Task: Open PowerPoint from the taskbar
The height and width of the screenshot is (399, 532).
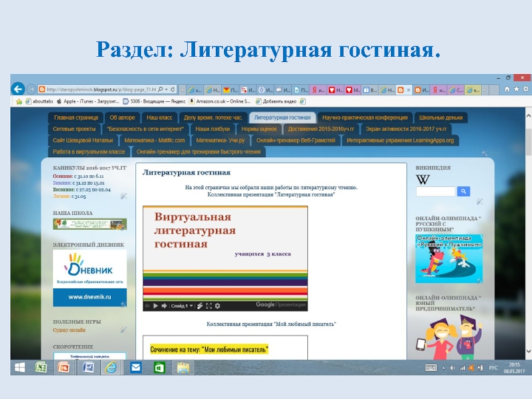Action: 63,368
